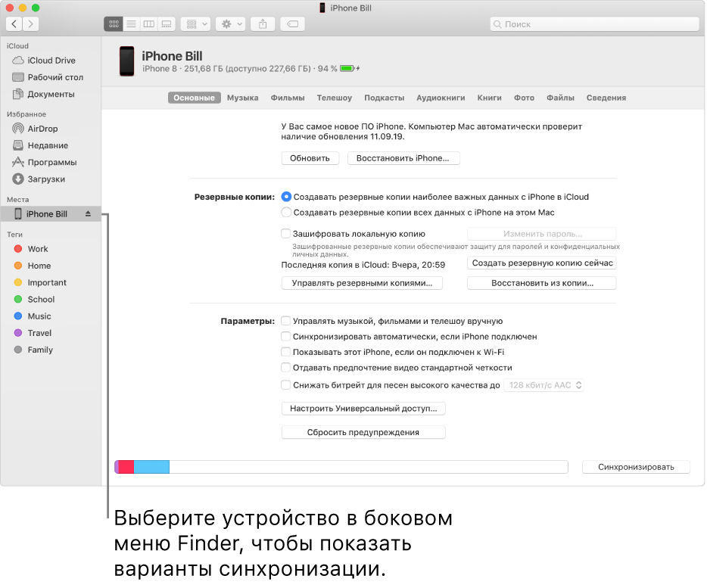Click the purple segment of storage bar
The image size is (707, 588).
(117, 467)
